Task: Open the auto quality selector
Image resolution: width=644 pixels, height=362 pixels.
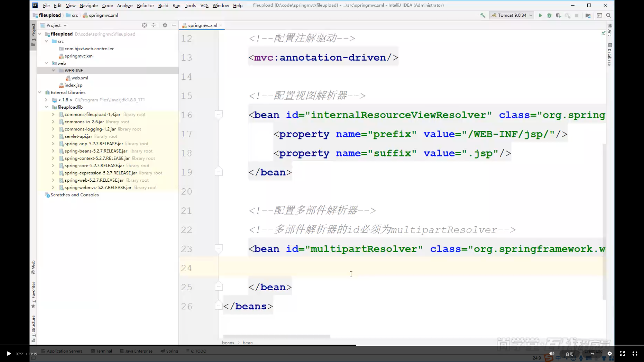Action: pyautogui.click(x=570, y=354)
